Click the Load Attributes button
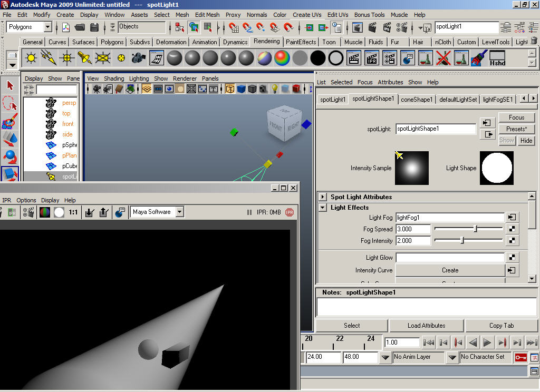The image size is (540, 392). pos(426,325)
